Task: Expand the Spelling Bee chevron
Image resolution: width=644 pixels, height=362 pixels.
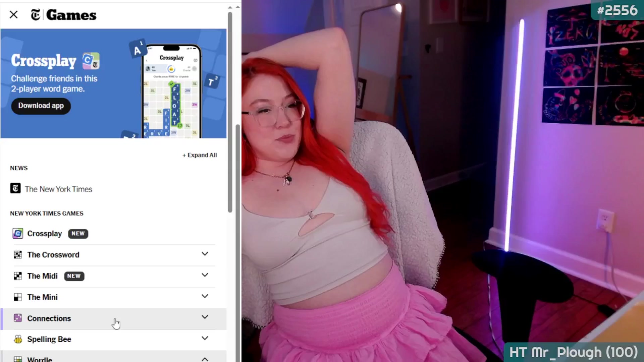Action: [205, 338]
